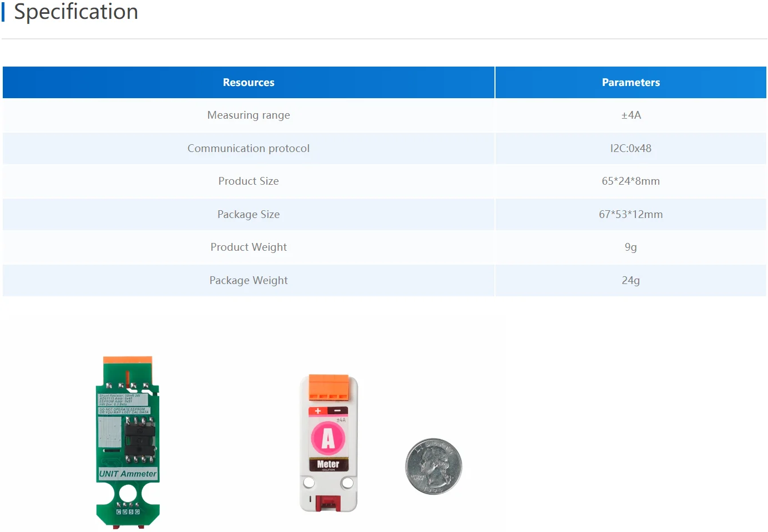Screen dimensions: 768x532
Task: Click the black chip on the green PCB
Action: (139, 439)
